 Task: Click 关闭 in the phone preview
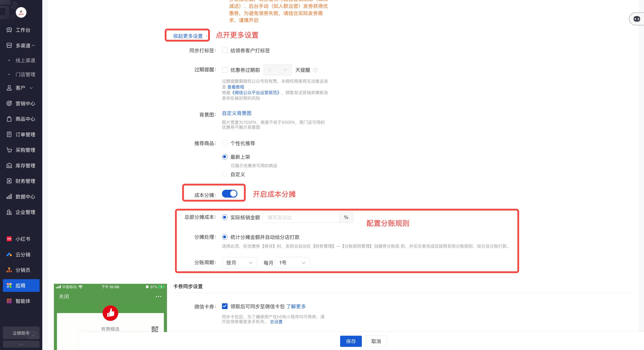click(x=64, y=296)
